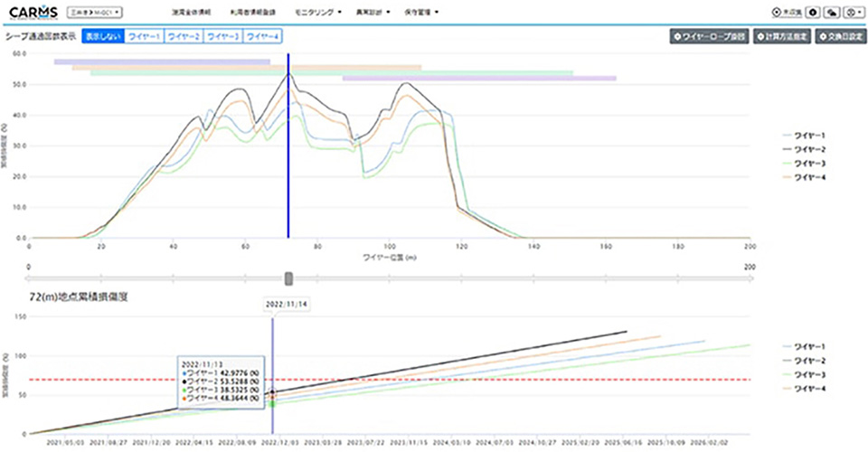
Task: Click the blue vertical marker in upper chart
Action: tap(288, 146)
